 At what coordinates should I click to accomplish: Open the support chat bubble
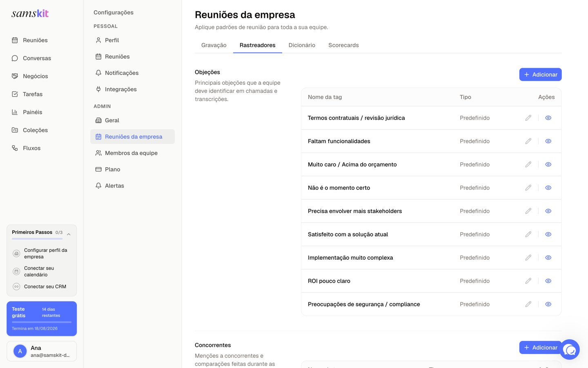(x=570, y=350)
